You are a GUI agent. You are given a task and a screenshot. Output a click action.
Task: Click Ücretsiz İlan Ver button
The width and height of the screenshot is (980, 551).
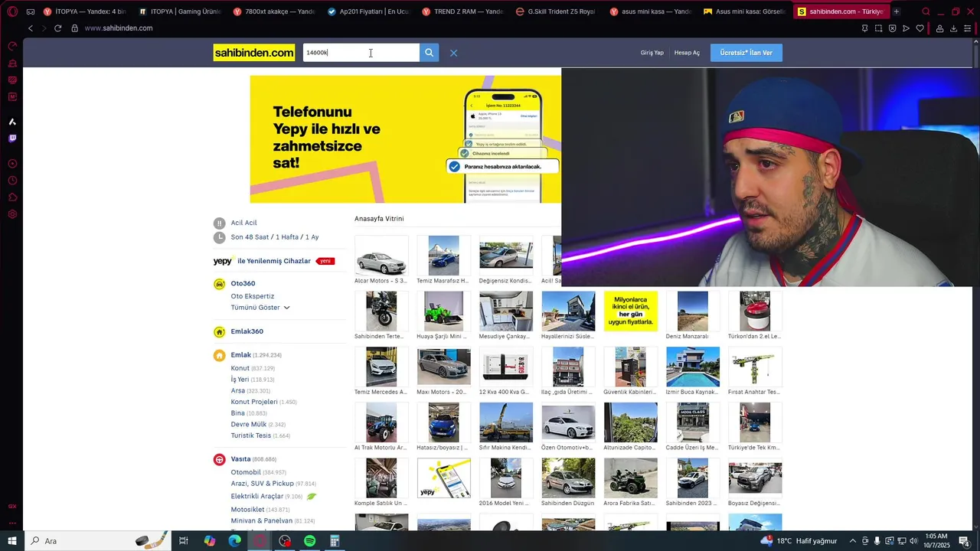pos(746,53)
